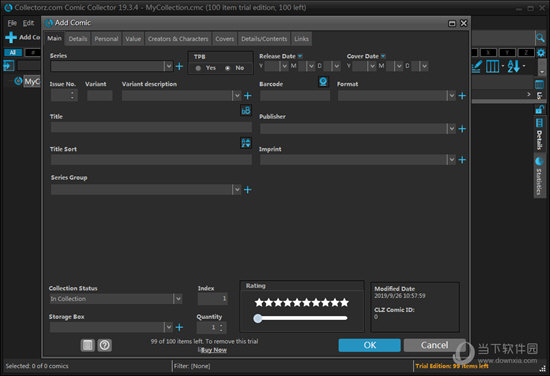The height and width of the screenshot is (376, 550).
Task: Expand the Storage Box dropdown
Action: 169,327
